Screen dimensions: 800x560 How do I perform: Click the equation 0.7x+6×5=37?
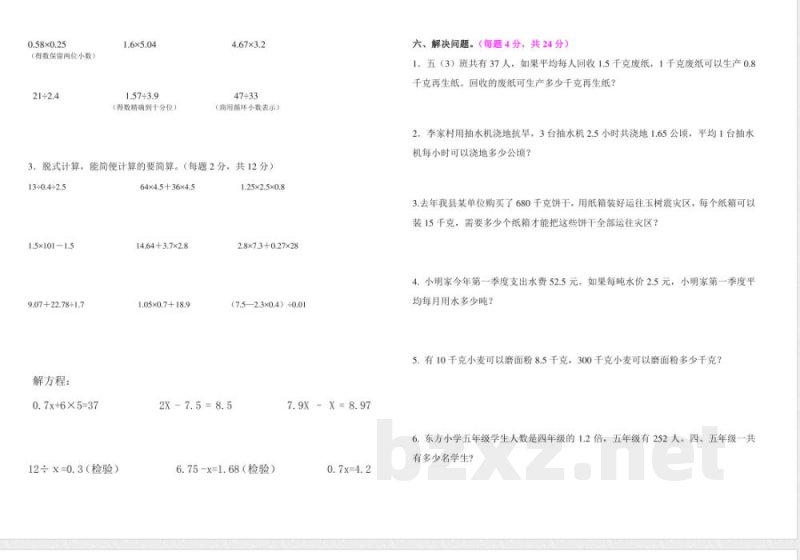(65, 406)
